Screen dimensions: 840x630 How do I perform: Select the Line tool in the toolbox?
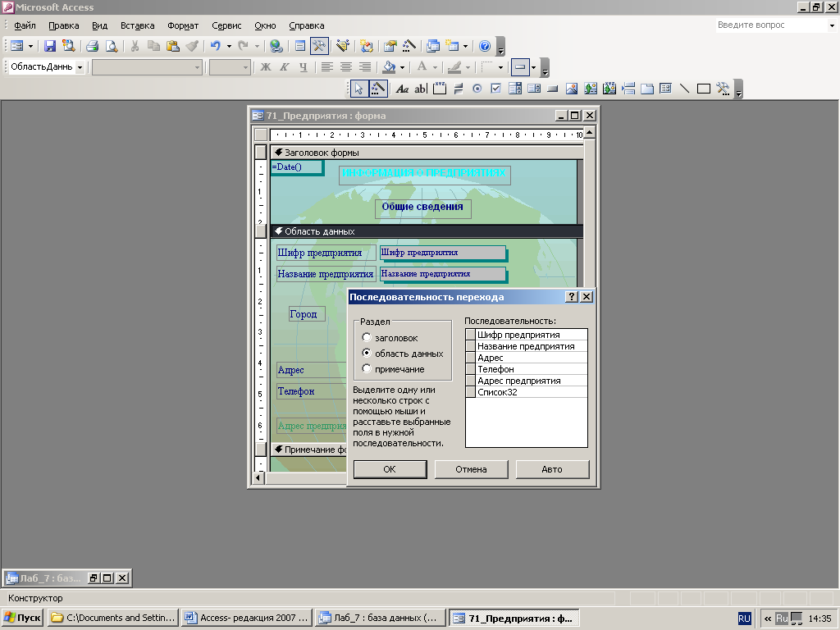point(685,89)
